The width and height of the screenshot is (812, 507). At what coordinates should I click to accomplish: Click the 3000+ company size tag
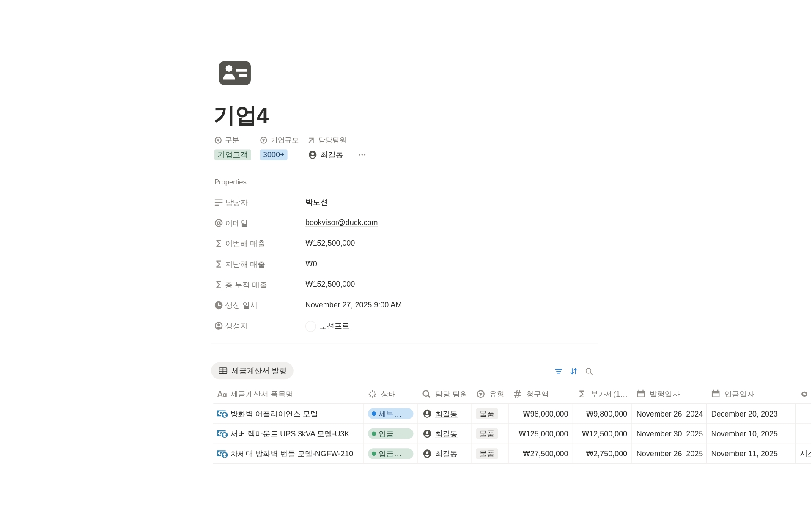pos(274,155)
